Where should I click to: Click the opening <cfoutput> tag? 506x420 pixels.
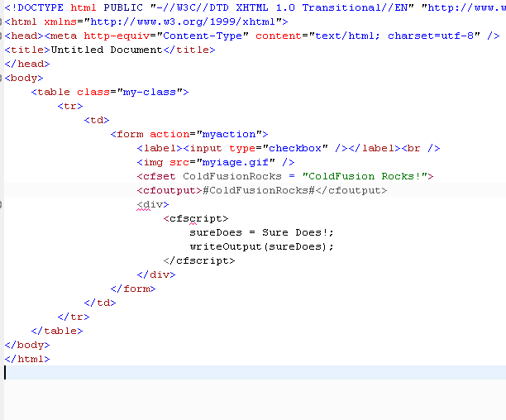(x=169, y=190)
